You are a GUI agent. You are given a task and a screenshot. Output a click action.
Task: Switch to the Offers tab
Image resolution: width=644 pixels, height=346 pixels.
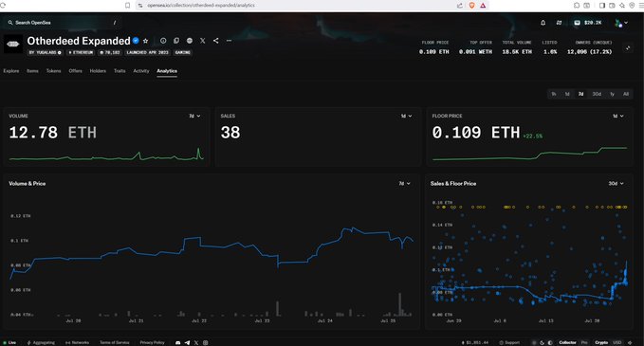pos(75,71)
